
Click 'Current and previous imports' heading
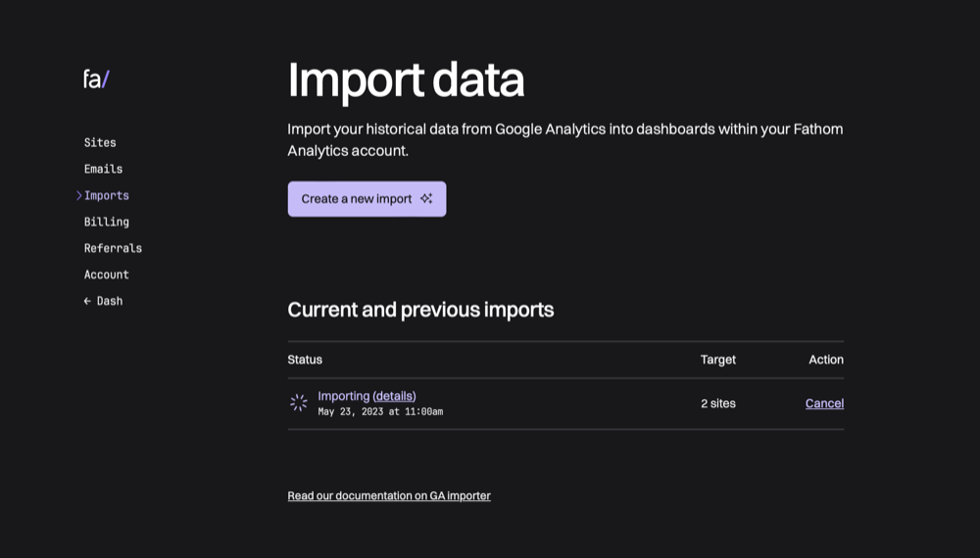420,310
